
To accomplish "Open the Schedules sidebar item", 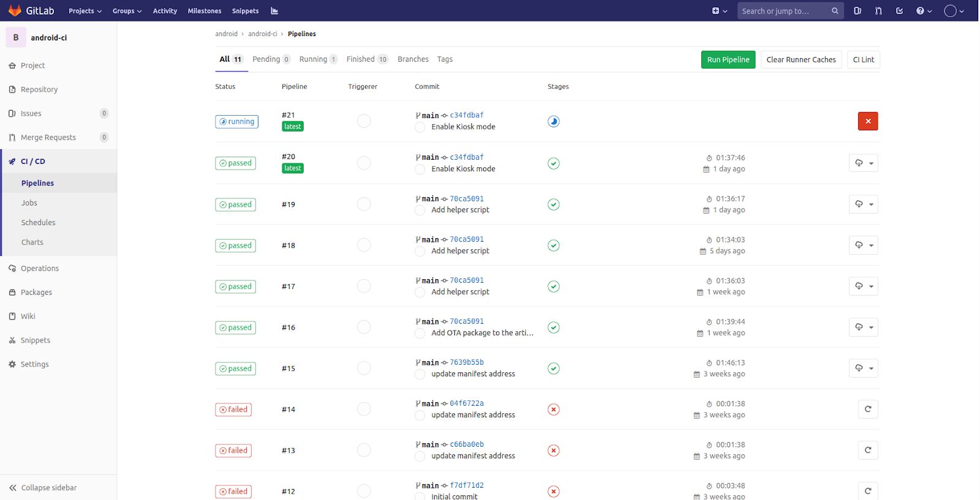I will click(38, 222).
